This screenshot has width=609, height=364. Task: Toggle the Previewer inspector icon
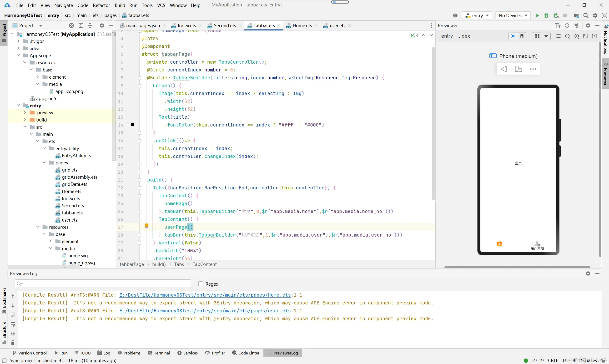pos(513,36)
